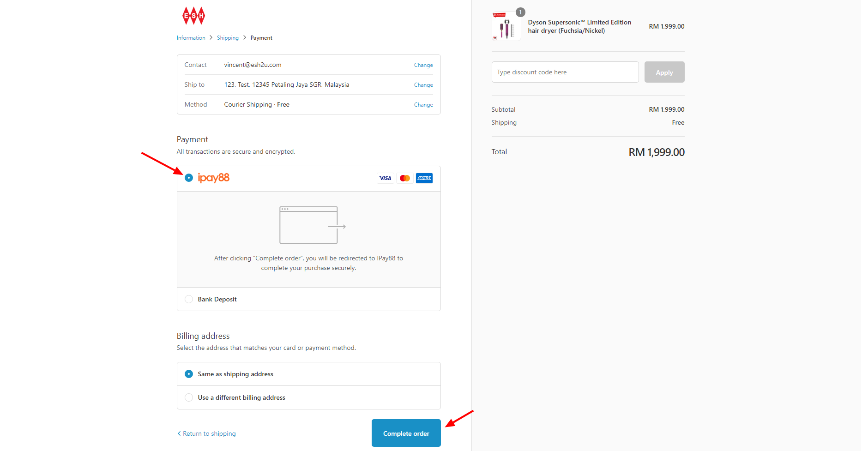Go to the Shipping breadcrumb step
The height and width of the screenshot is (451, 868).
(228, 38)
